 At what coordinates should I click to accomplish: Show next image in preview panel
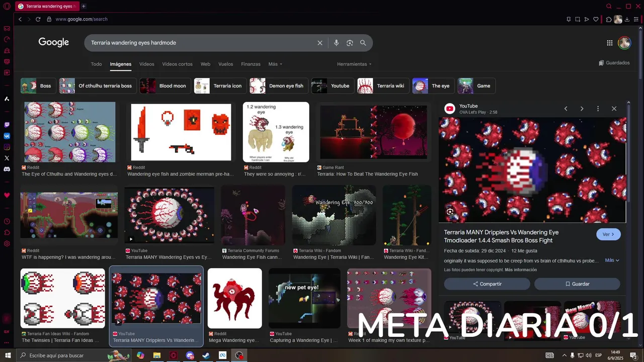582,109
